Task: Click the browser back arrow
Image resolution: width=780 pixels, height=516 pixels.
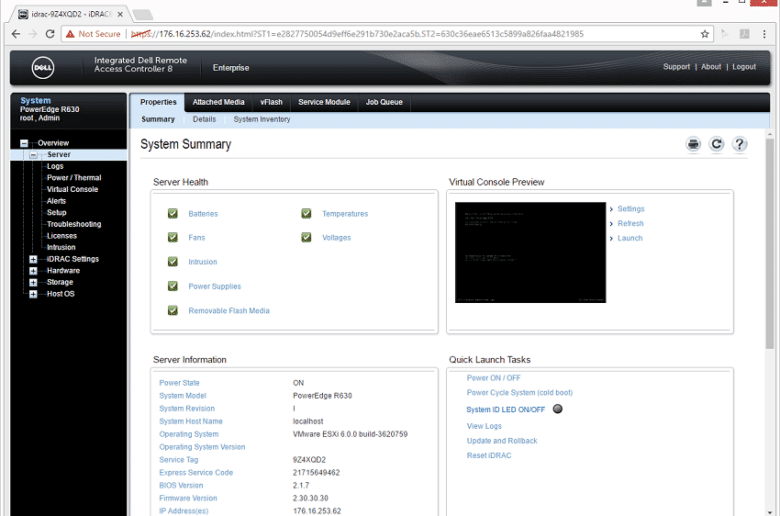Action: (16, 34)
